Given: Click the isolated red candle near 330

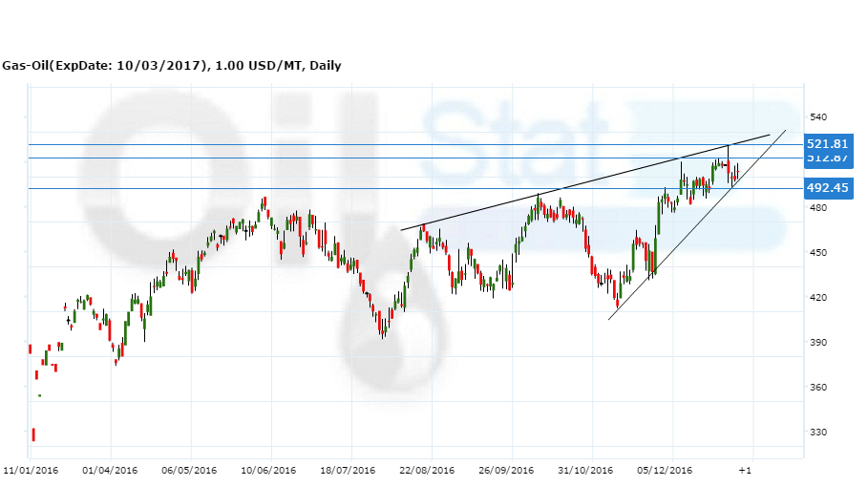Looking at the screenshot, I should [33, 434].
